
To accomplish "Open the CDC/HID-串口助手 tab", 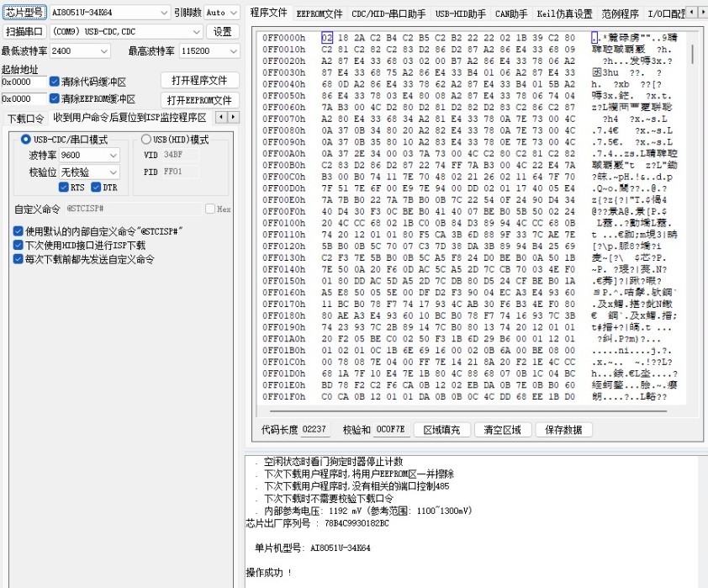I will click(x=388, y=14).
